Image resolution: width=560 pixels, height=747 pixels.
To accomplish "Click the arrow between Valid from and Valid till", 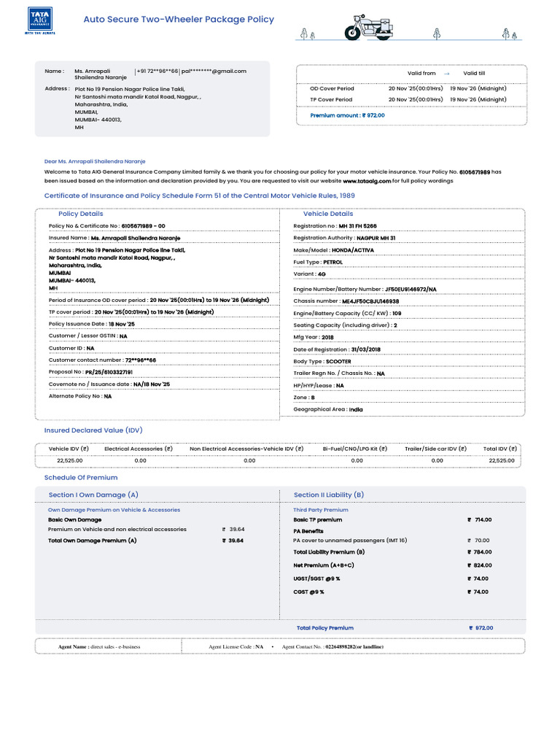I will [447, 74].
